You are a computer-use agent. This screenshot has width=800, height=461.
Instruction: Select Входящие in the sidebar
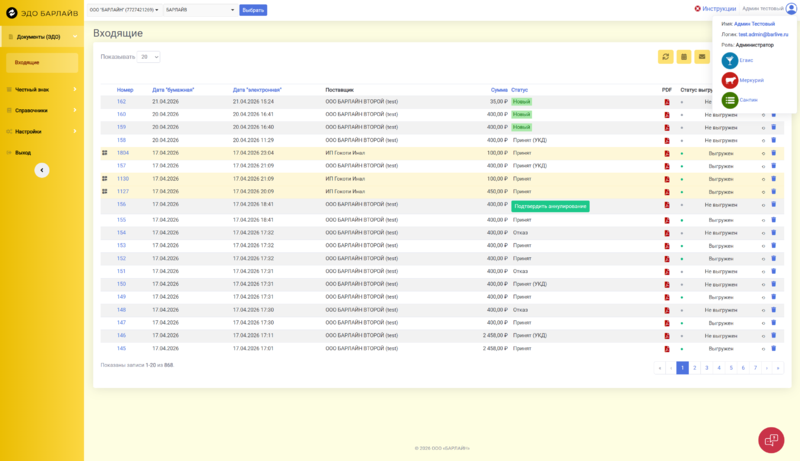42,63
